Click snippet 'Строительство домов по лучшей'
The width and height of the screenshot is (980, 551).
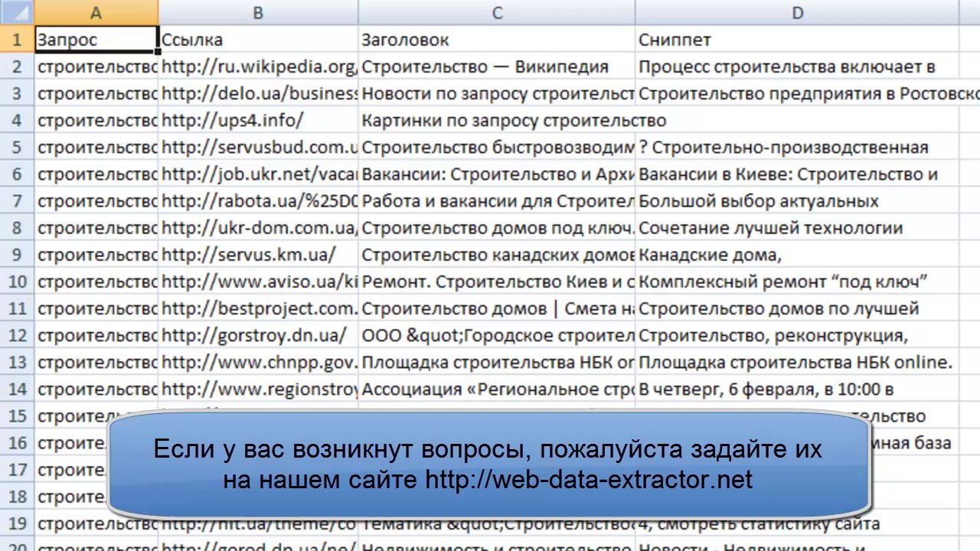click(798, 308)
